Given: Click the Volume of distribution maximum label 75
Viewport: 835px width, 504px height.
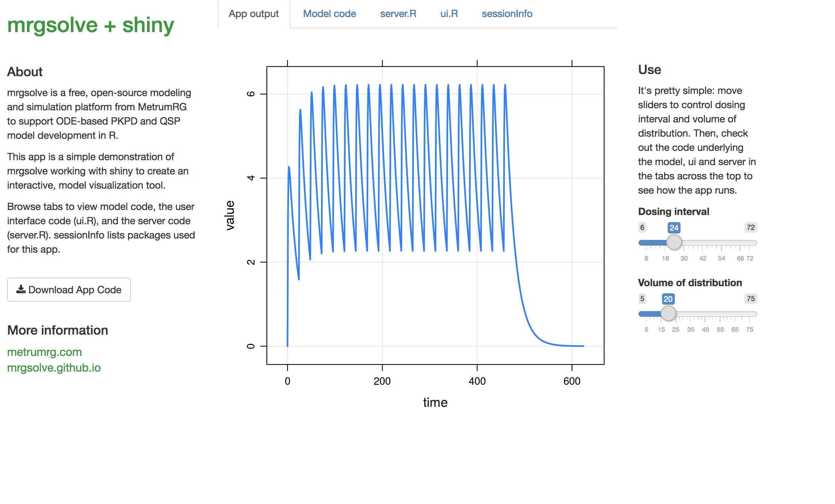Looking at the screenshot, I should (x=751, y=299).
